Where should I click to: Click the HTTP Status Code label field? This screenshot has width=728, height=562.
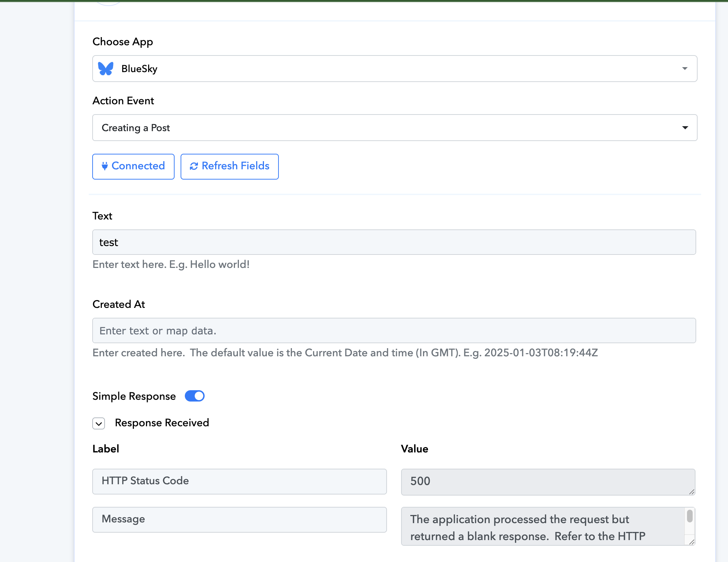(240, 481)
